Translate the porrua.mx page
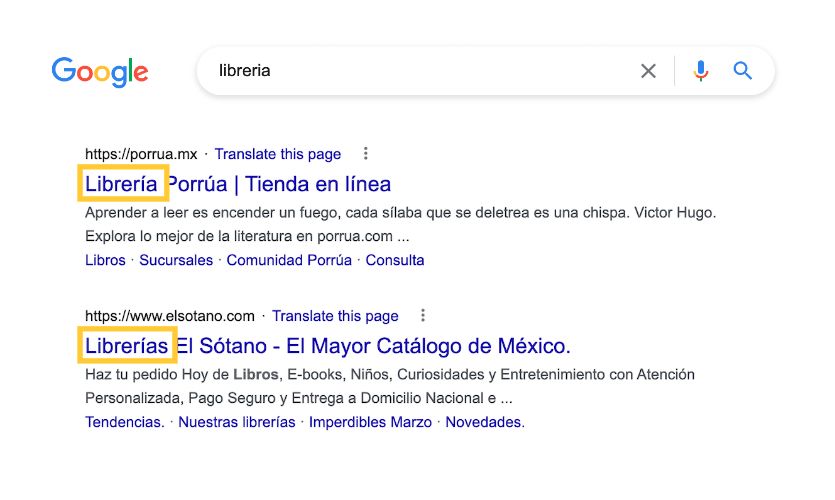The width and height of the screenshot is (835, 500). coord(277,154)
